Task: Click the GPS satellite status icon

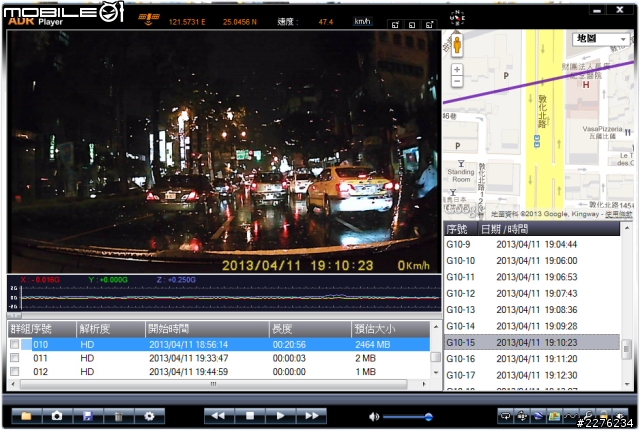Action: [x=149, y=18]
